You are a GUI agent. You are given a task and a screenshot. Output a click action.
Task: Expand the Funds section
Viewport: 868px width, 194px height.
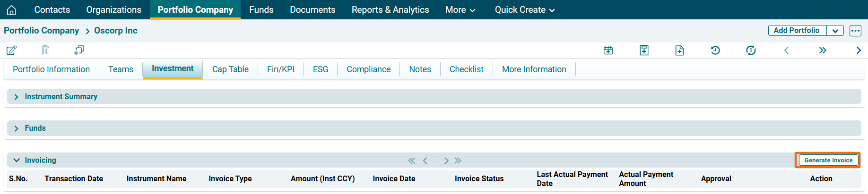pyautogui.click(x=17, y=128)
